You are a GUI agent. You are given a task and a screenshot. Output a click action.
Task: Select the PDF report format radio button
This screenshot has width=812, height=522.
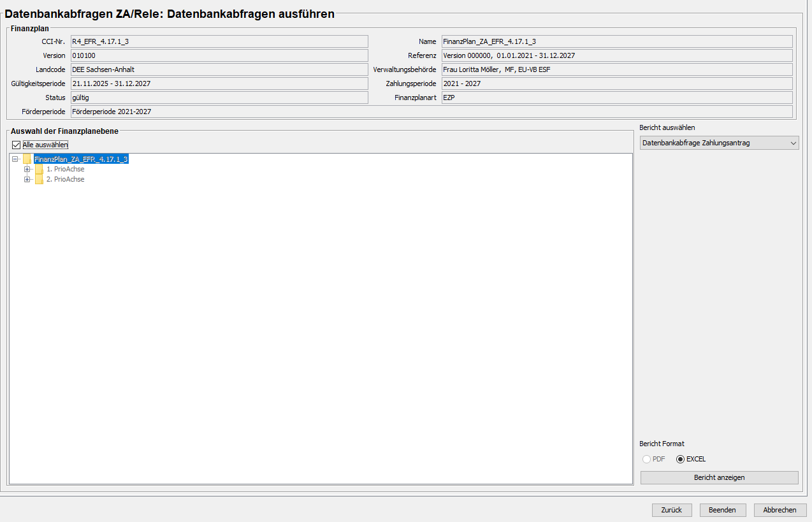tap(647, 459)
